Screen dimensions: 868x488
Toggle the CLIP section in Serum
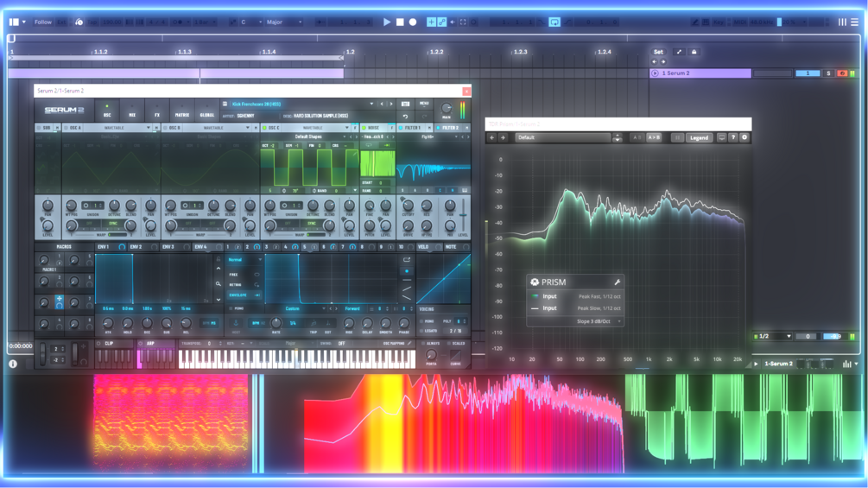(x=99, y=344)
